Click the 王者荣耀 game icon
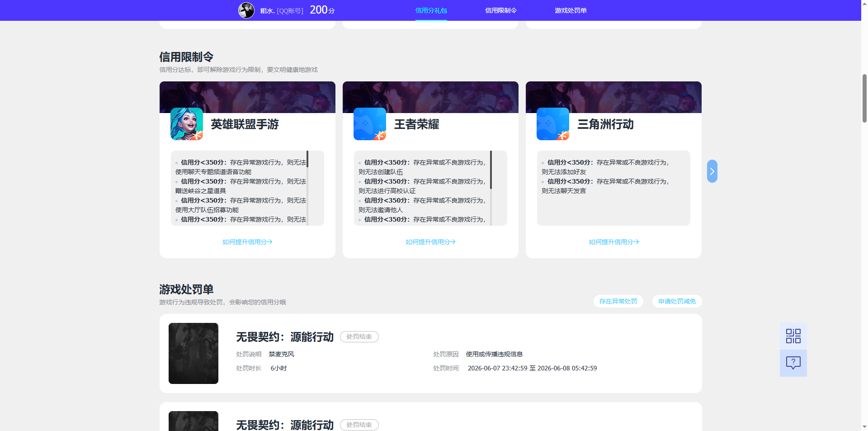Viewport: 868px width, 431px height. click(370, 124)
